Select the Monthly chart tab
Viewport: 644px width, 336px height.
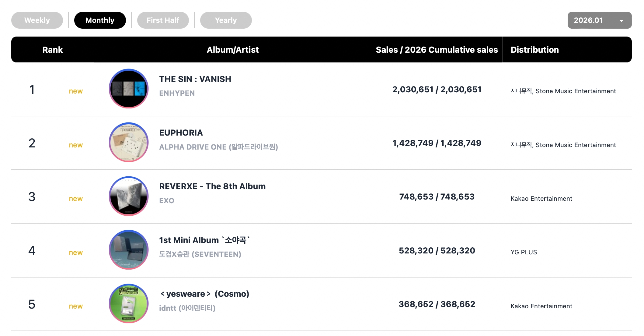[x=100, y=20]
